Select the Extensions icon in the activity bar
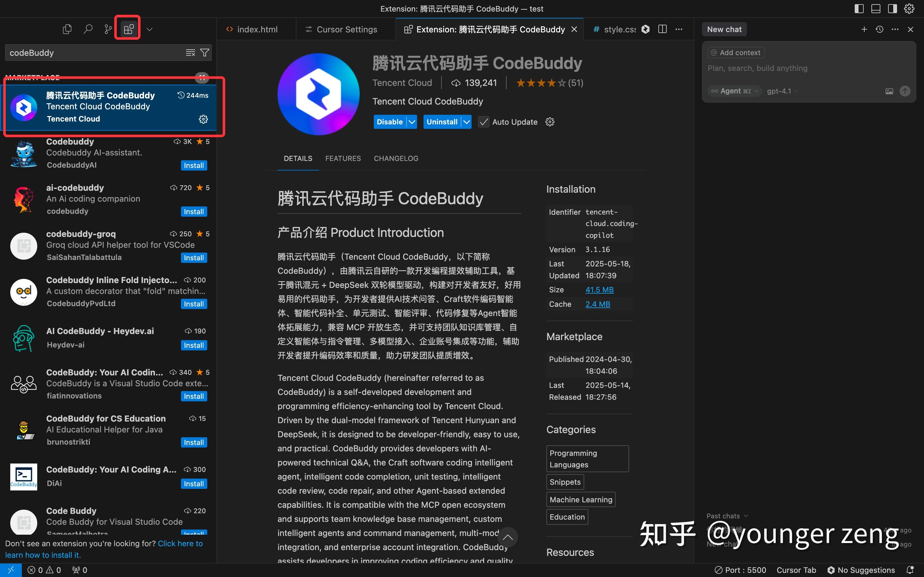The height and width of the screenshot is (577, 924). (x=127, y=28)
